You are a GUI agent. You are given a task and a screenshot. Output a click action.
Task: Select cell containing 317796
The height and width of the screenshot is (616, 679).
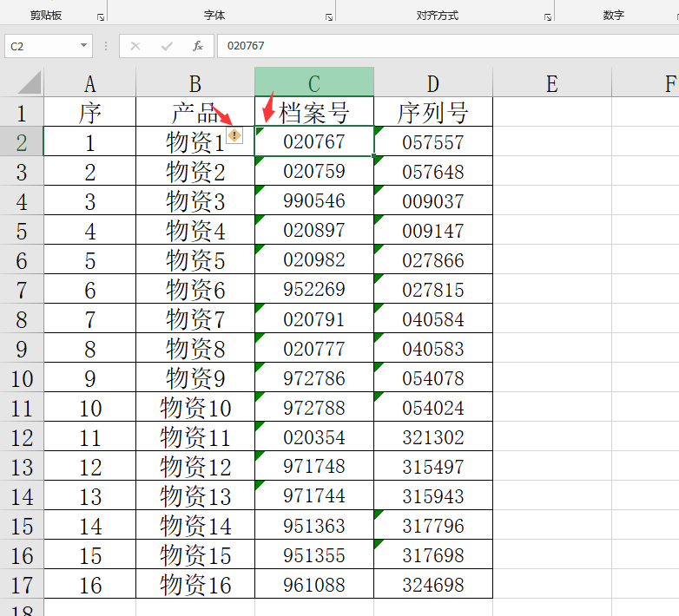pyautogui.click(x=433, y=525)
